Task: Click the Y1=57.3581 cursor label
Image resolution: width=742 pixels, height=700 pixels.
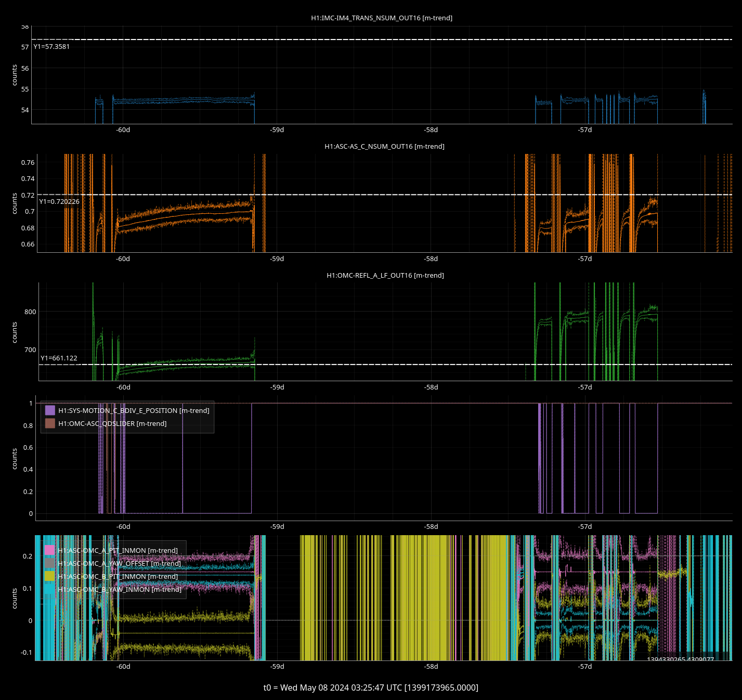Action: (51, 47)
